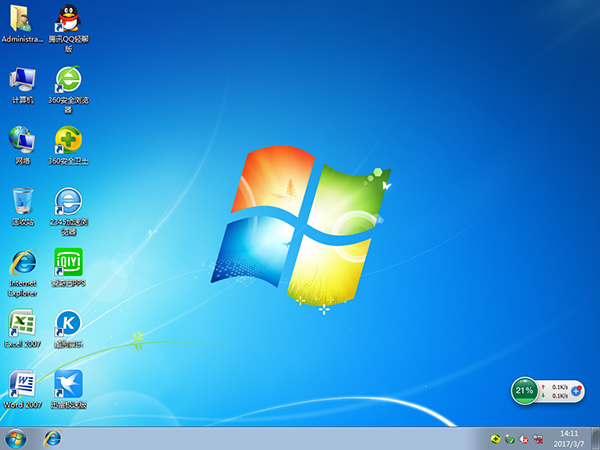Click the Windows Start button
Screen dimensions: 600x450
(x=16, y=438)
